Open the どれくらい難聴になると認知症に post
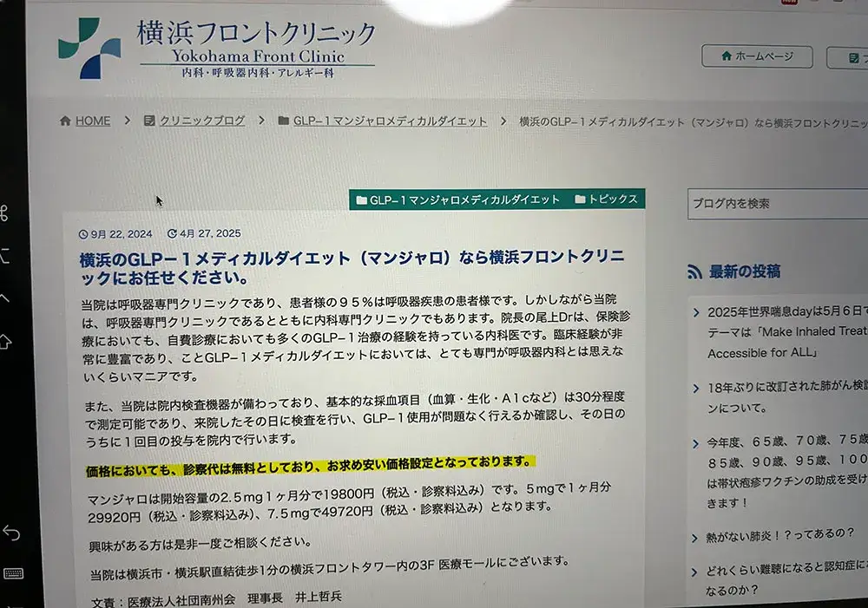The height and width of the screenshot is (608, 868). tap(786, 579)
